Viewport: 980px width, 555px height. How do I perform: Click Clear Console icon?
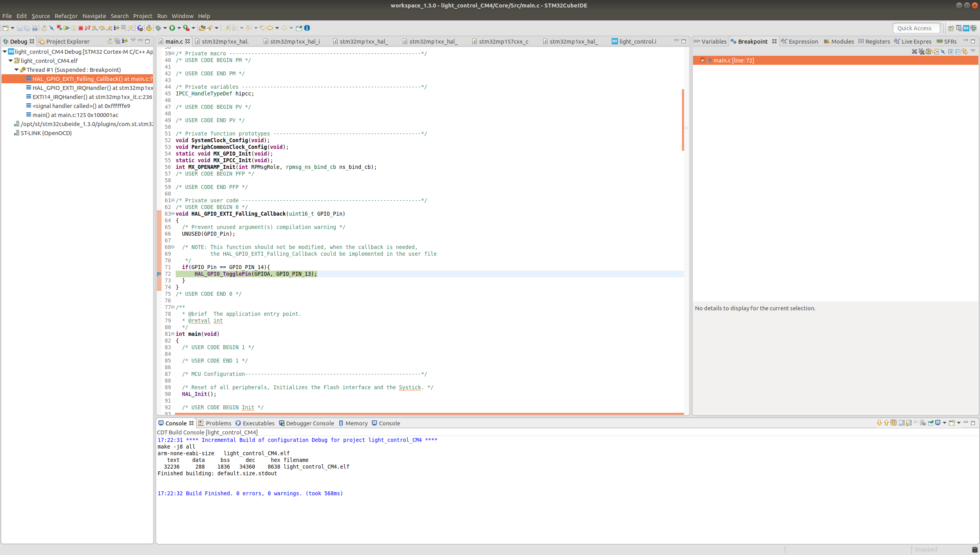tap(923, 423)
